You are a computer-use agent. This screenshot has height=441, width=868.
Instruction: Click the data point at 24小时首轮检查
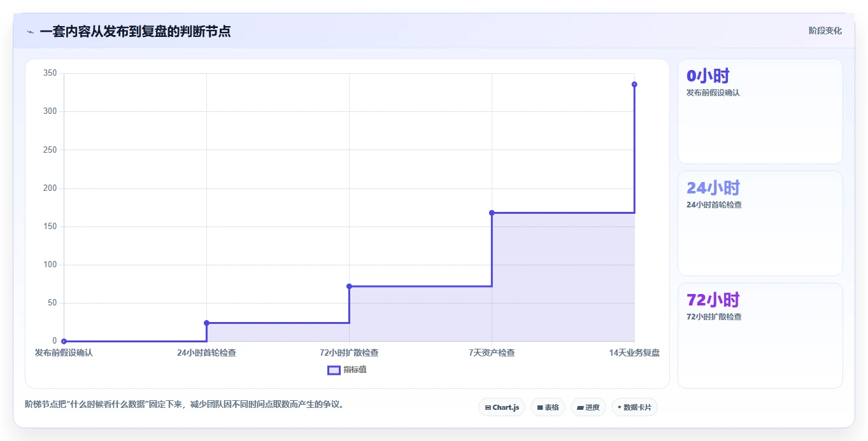click(206, 323)
